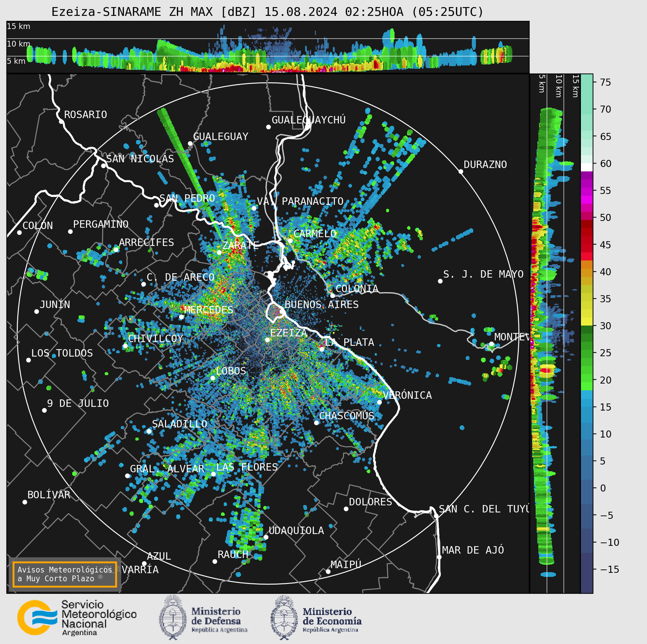647x644 pixels.
Task: Click the MERCEDES city label
Action: 208,310
